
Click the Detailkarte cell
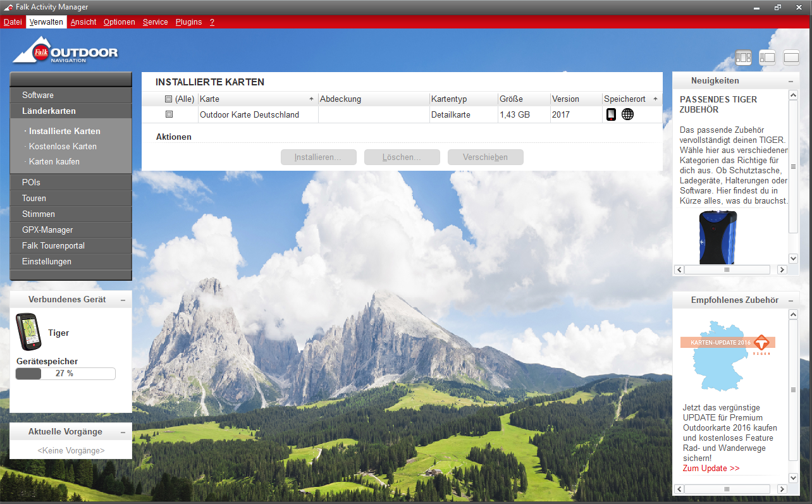point(451,114)
